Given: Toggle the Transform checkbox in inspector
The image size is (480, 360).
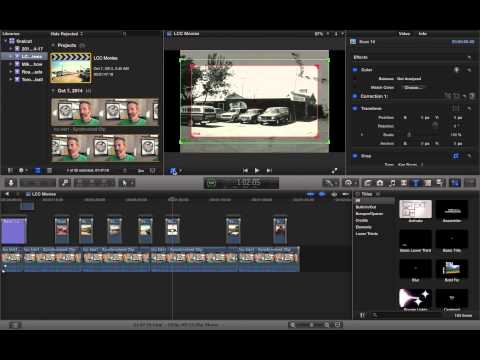Looking at the screenshot, I should pos(355,109).
